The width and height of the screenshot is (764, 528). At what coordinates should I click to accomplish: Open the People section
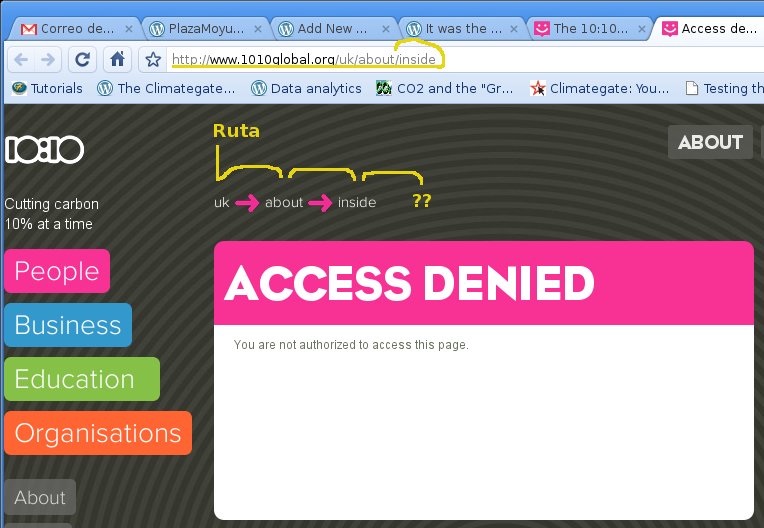tap(57, 271)
